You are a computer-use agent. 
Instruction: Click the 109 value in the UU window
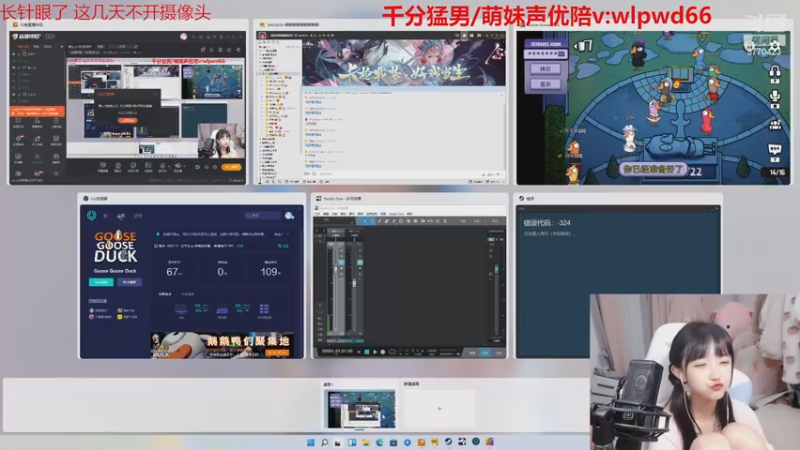[x=269, y=272]
